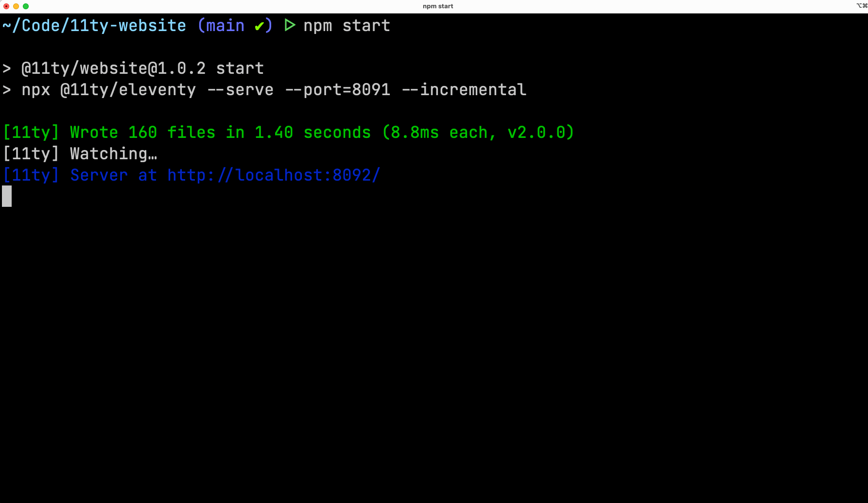Click the 'Wrote 160 files' output text
Image resolution: width=868 pixels, height=503 pixels.
point(143,133)
